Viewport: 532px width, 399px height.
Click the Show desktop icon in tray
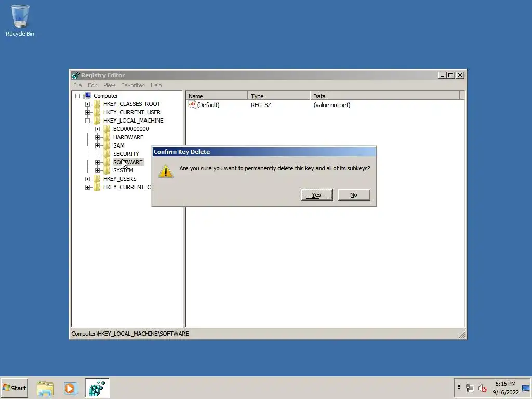[526, 388]
